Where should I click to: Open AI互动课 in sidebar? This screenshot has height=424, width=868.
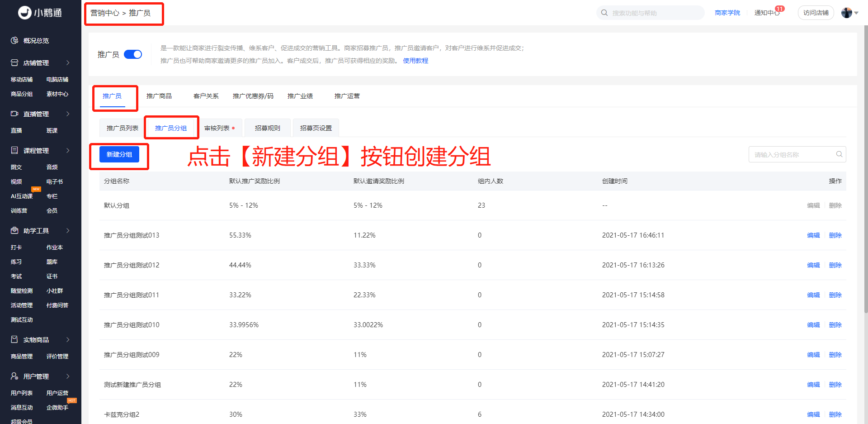pos(22,196)
